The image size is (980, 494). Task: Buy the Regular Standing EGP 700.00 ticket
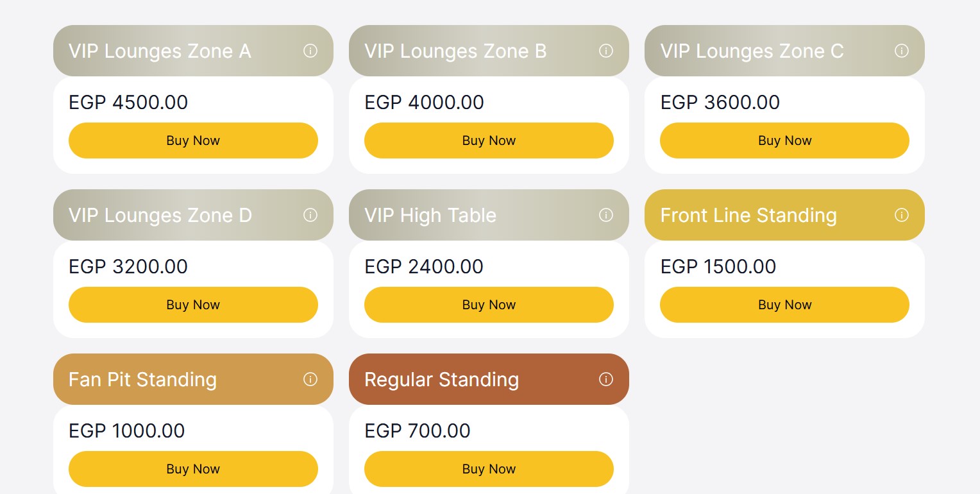[x=489, y=469]
